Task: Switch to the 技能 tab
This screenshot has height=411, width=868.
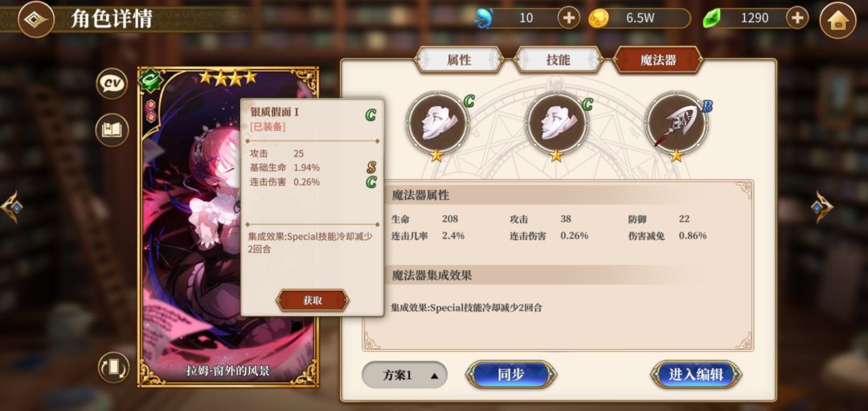Action: [x=558, y=59]
